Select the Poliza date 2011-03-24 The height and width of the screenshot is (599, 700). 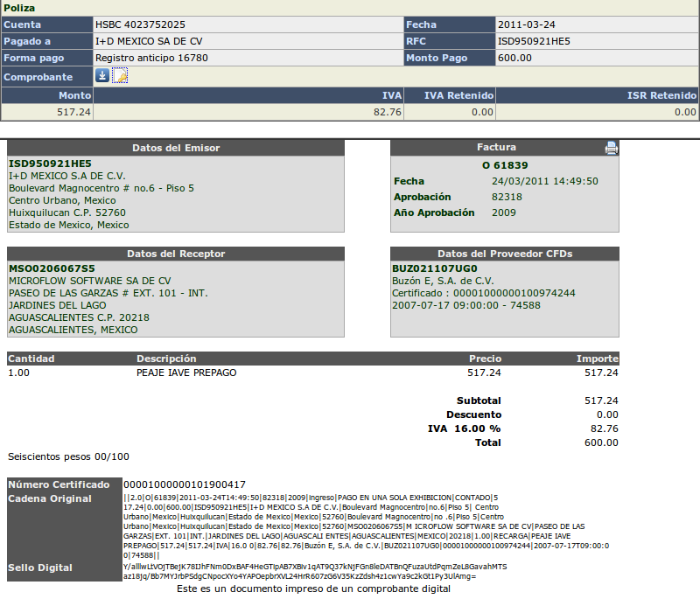point(527,24)
